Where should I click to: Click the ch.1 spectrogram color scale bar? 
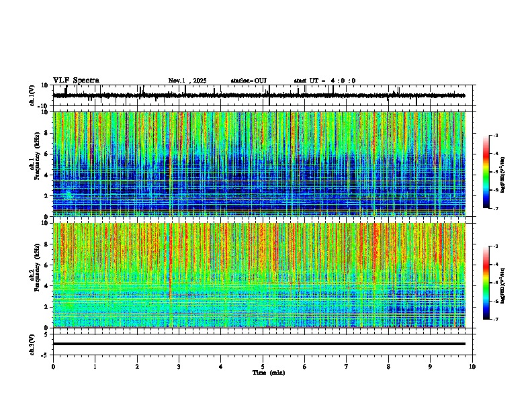coord(486,172)
